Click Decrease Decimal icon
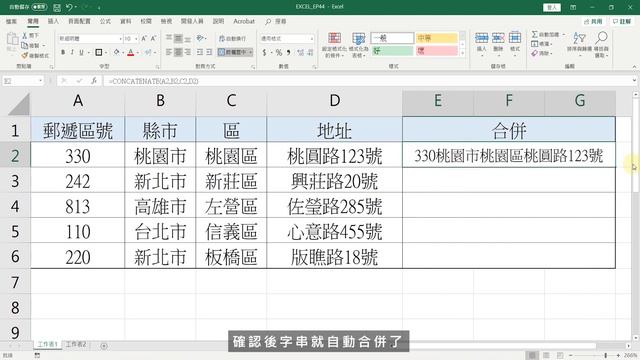Viewport: 640px width, 360px height. tap(310, 52)
